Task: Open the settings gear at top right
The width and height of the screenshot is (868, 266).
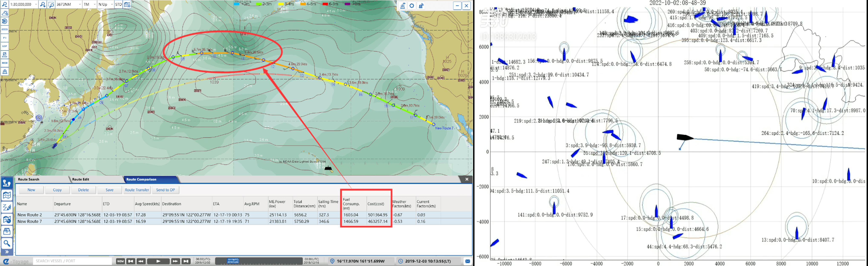Action: click(x=412, y=6)
